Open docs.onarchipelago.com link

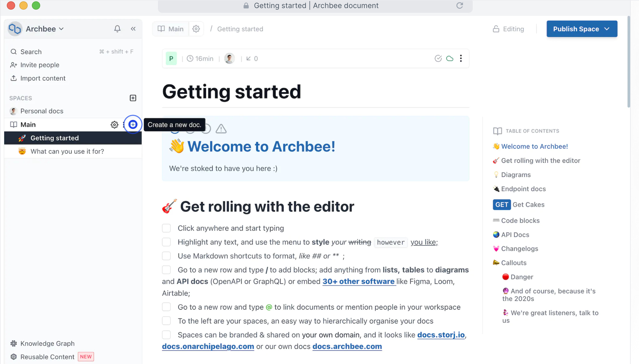(x=208, y=346)
